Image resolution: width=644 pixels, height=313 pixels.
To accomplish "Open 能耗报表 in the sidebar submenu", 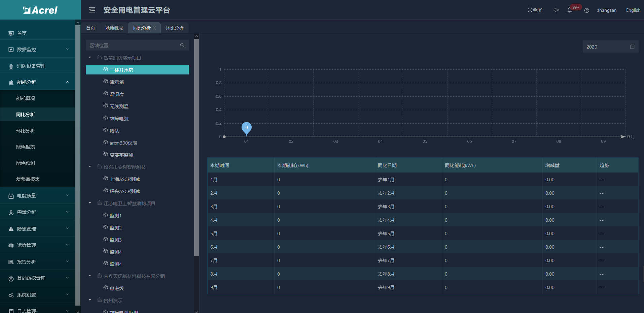I will 26,147.
